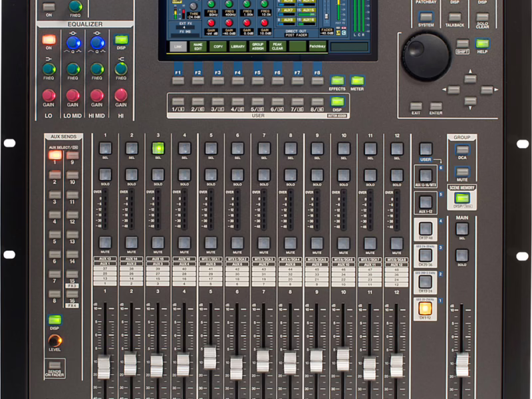Solo channel 5
Viewport: 532px width, 399px height.
pos(211,175)
